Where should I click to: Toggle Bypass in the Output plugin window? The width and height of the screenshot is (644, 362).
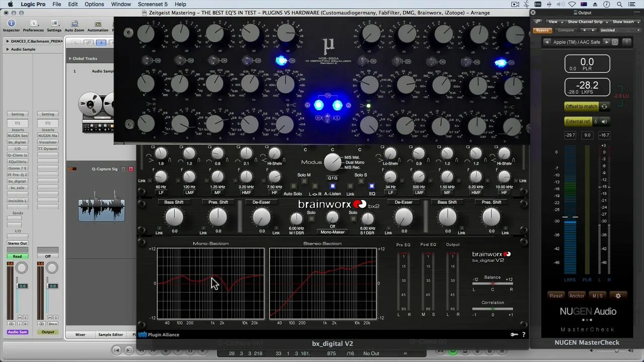coord(542,30)
